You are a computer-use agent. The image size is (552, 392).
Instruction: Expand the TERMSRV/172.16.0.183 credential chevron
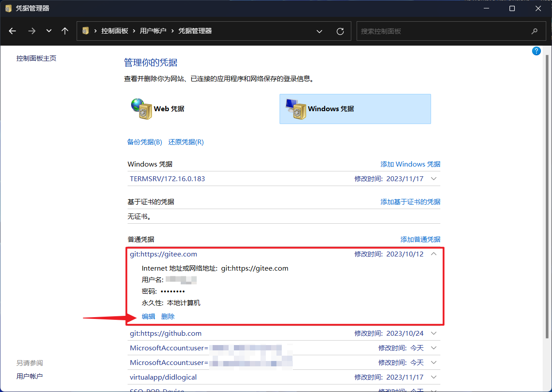[x=434, y=179]
